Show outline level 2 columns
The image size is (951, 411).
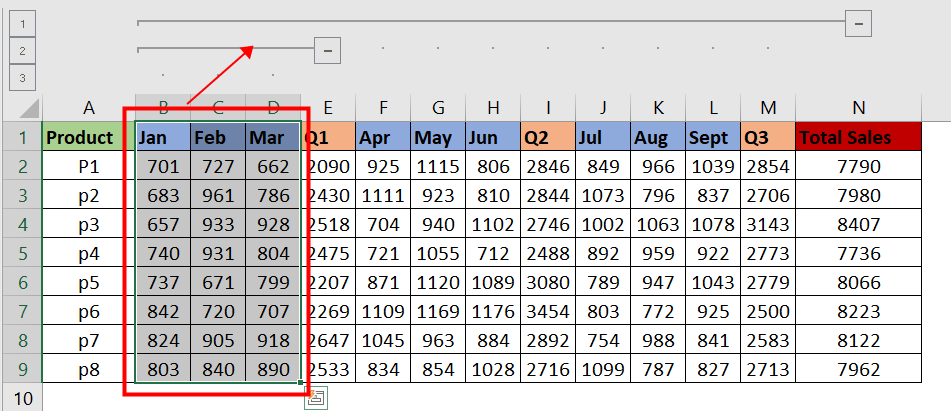click(21, 49)
